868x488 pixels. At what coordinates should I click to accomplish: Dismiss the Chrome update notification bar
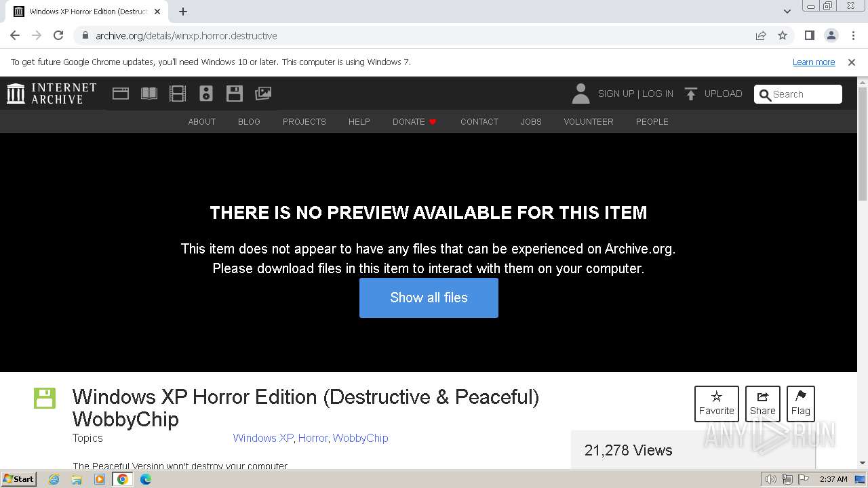click(x=852, y=62)
